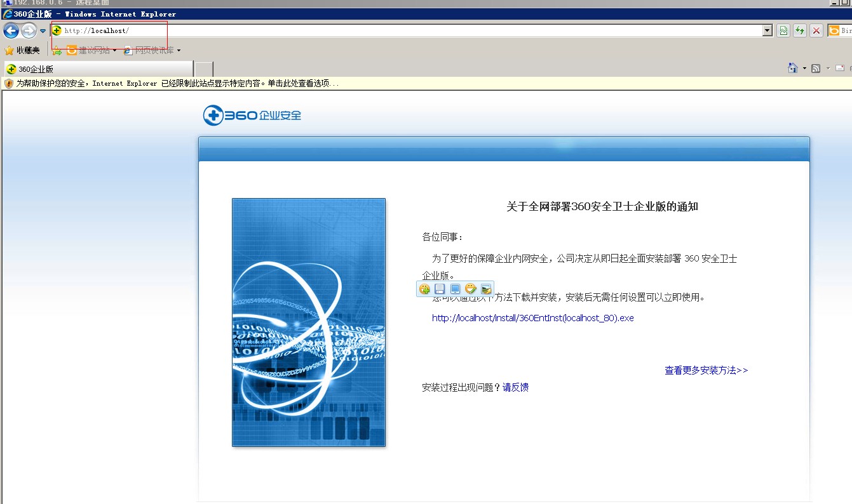Open a new blank tab

pos(203,69)
